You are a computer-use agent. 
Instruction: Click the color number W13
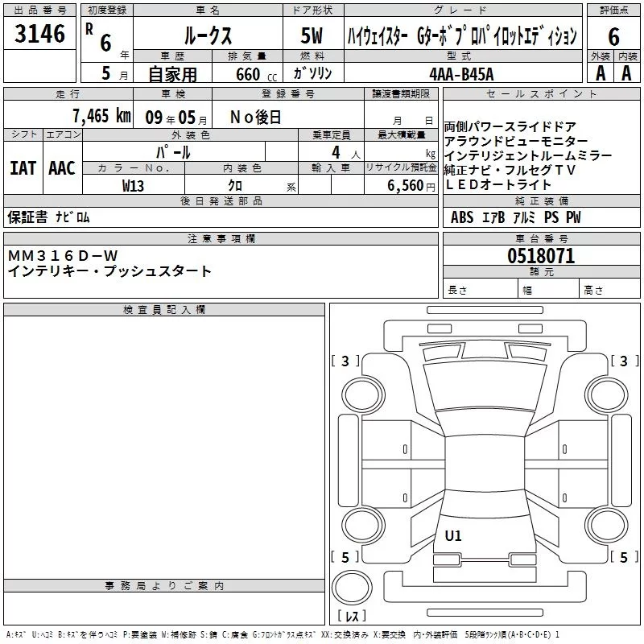[x=133, y=186]
